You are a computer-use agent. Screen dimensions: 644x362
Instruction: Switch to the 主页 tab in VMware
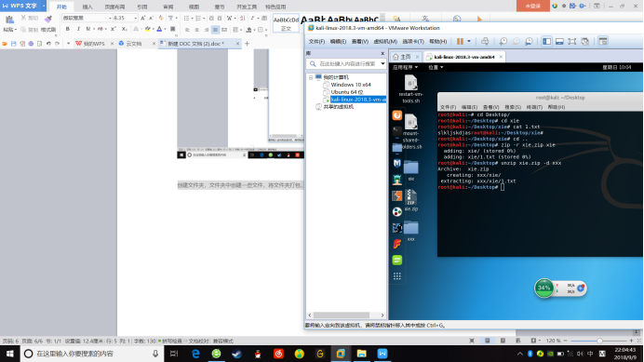tap(402, 57)
